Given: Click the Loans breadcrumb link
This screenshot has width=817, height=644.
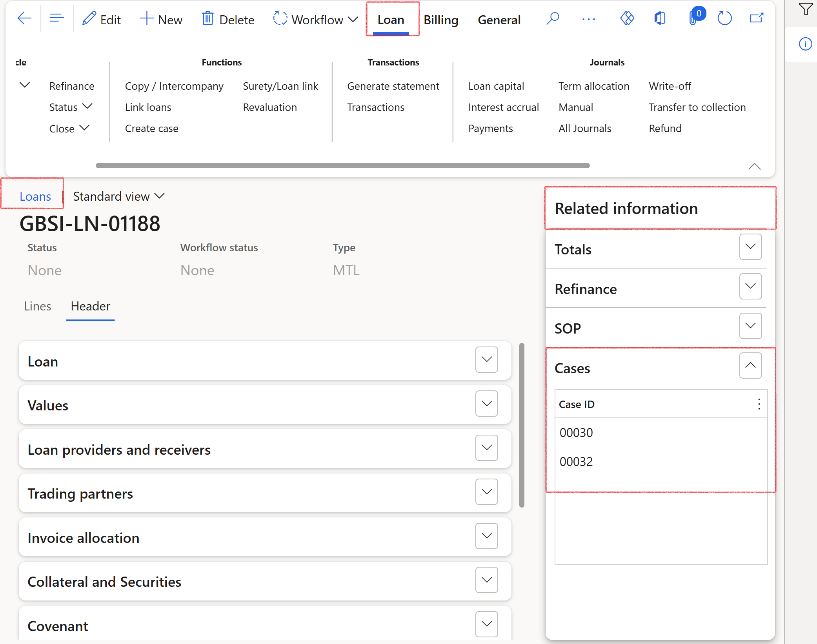Looking at the screenshot, I should click(35, 196).
